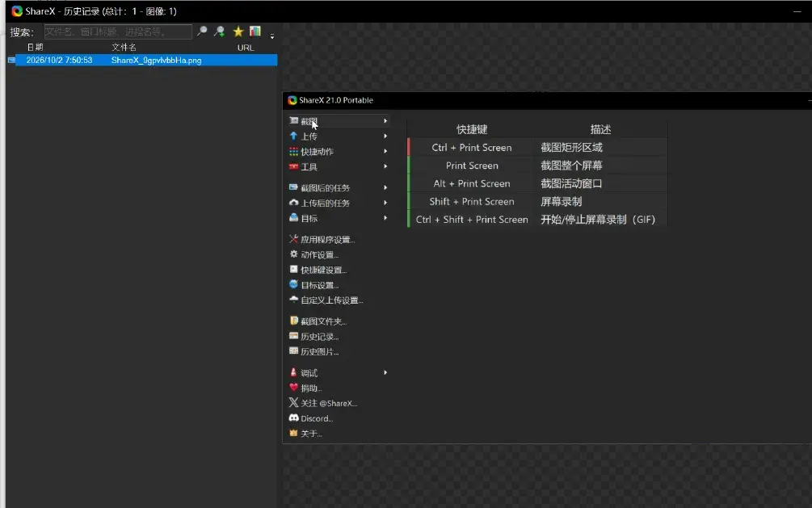Click the icon beside 截图后的任务
This screenshot has width=812, height=508.
[293, 187]
